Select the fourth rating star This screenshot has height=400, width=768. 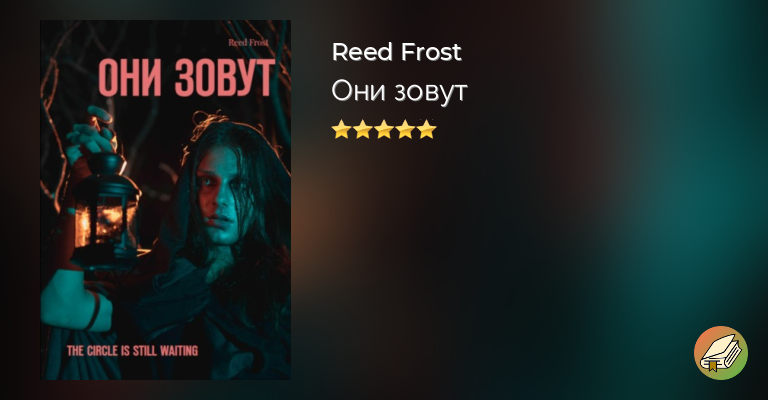[406, 129]
